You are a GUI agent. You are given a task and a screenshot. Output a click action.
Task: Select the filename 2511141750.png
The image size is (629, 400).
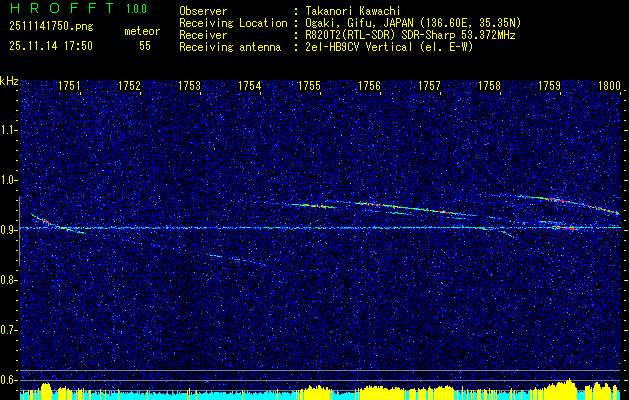[51, 27]
